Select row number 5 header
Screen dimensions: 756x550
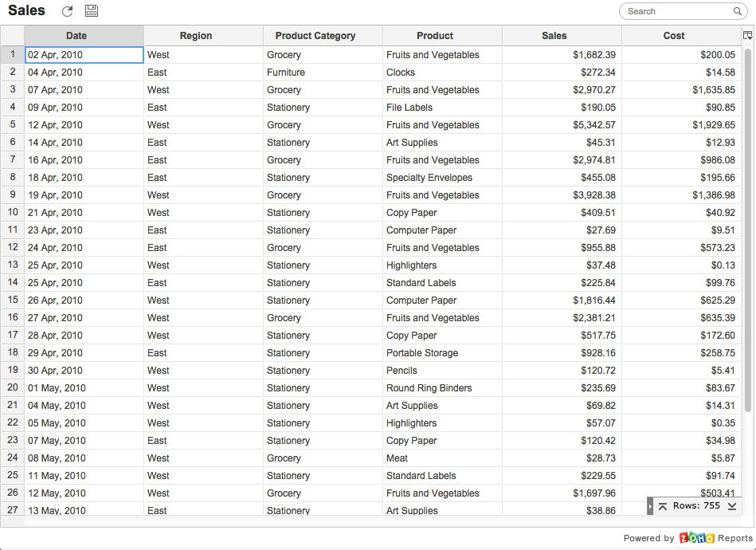(13, 125)
